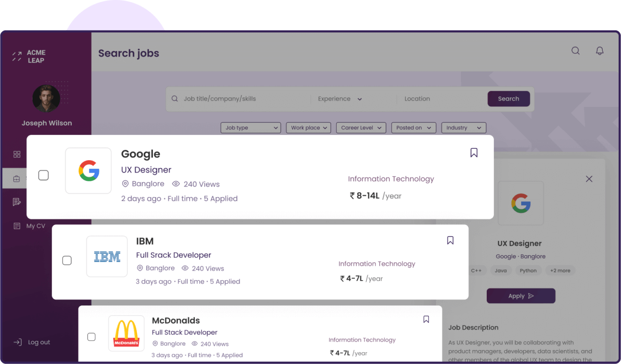Close the job detail panel
Screen dimensions: 621x364
point(589,179)
